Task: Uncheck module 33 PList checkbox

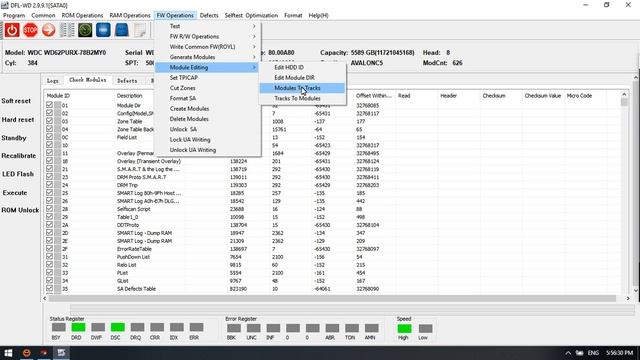Action: click(49, 272)
